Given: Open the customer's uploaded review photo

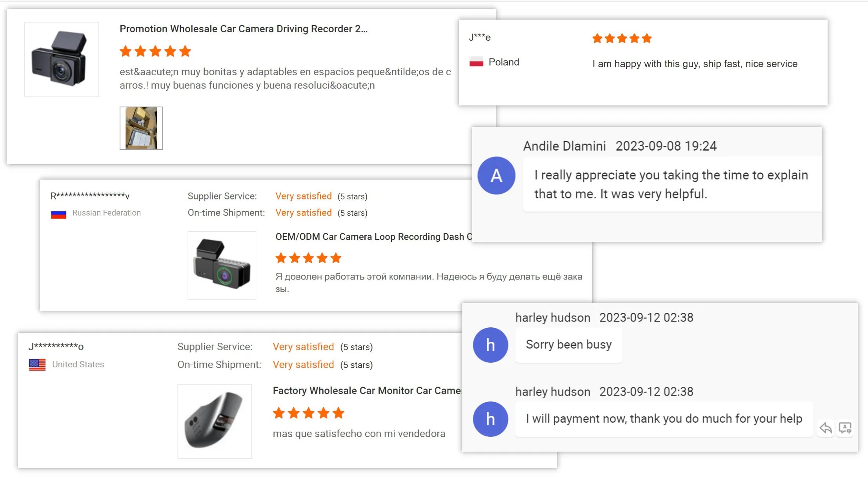Looking at the screenshot, I should point(141,128).
